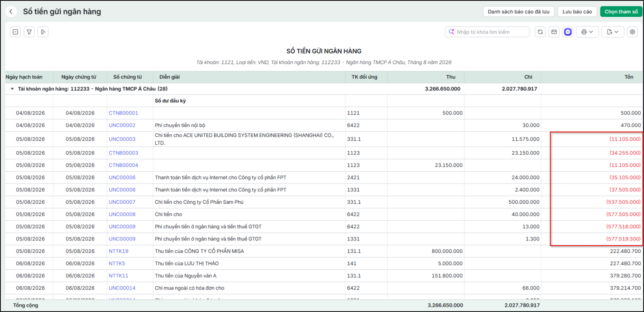This screenshot has height=312, width=644.
Task: Click the Danh sách báo cáo đã lưu button
Action: (518, 12)
